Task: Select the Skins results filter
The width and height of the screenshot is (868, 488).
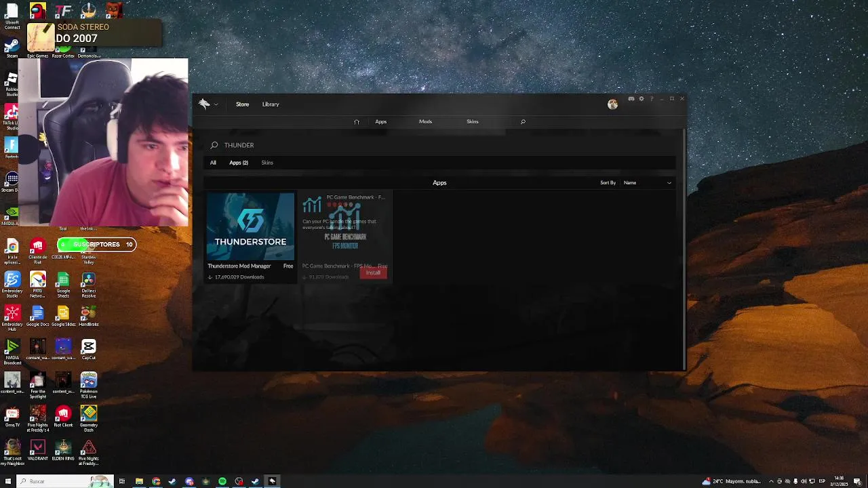Action: [x=267, y=163]
